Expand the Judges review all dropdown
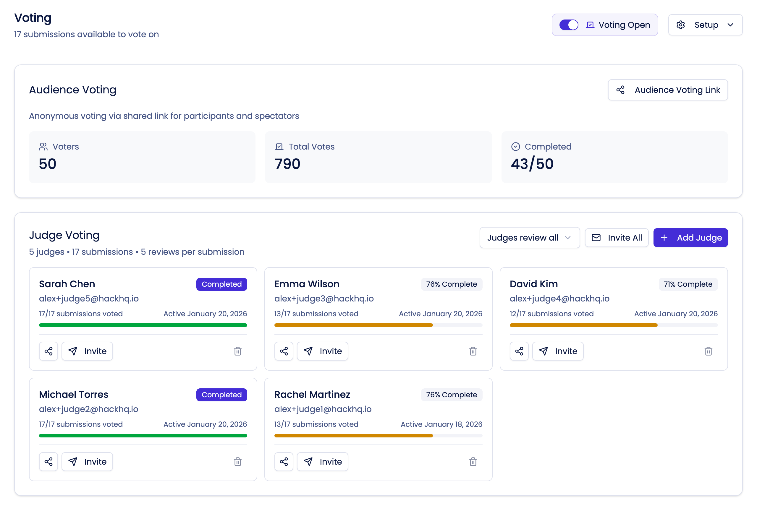This screenshot has width=757, height=532. (x=529, y=238)
